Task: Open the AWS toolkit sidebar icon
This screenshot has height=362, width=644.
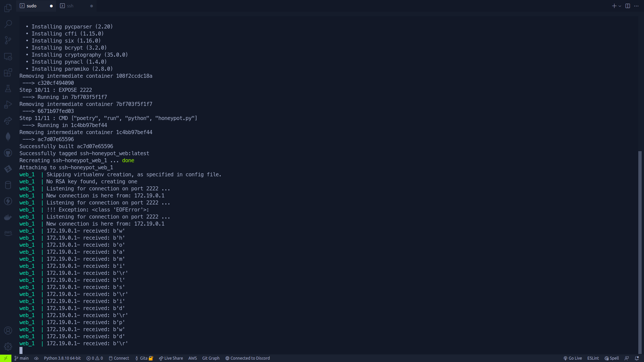Action: click(x=8, y=233)
